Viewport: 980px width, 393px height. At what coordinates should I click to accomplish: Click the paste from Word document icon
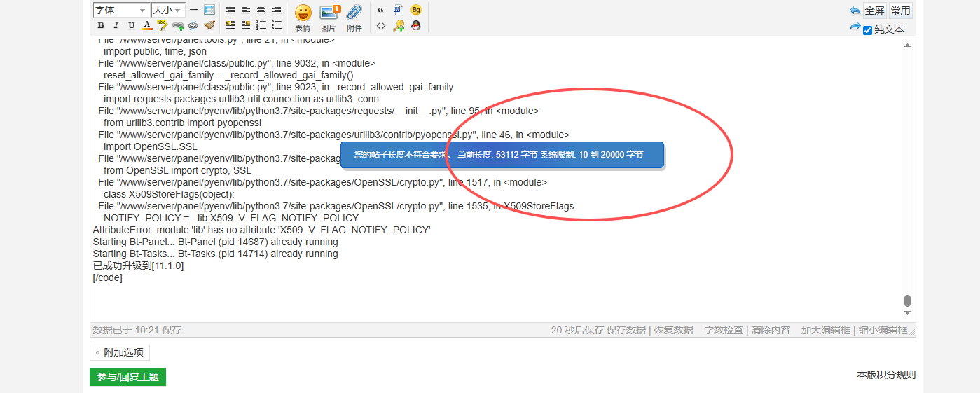[x=399, y=10]
